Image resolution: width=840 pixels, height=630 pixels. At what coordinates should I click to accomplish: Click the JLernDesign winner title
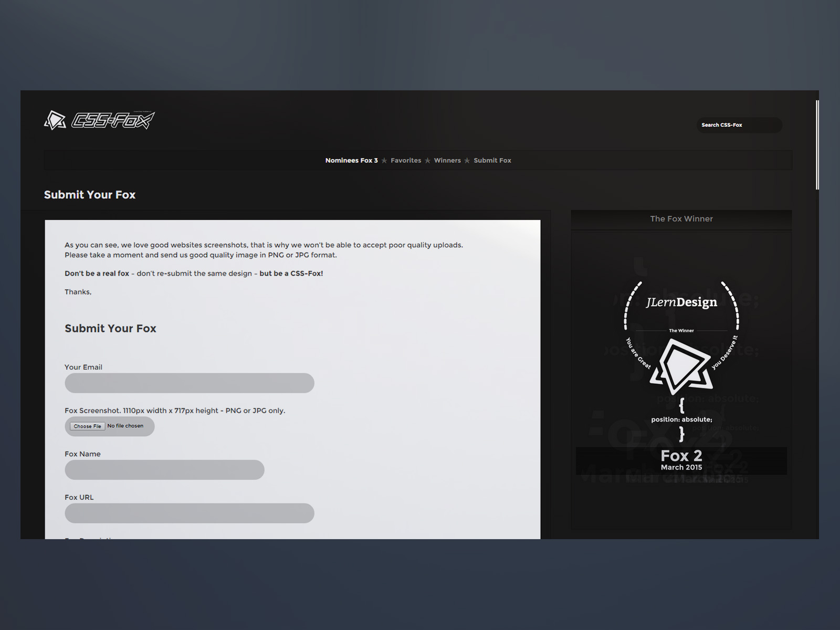click(681, 302)
